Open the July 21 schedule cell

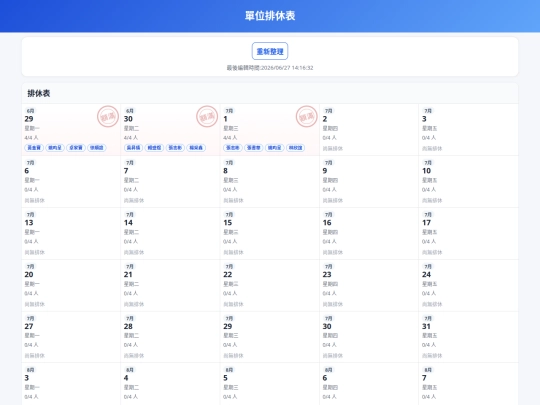(x=170, y=285)
